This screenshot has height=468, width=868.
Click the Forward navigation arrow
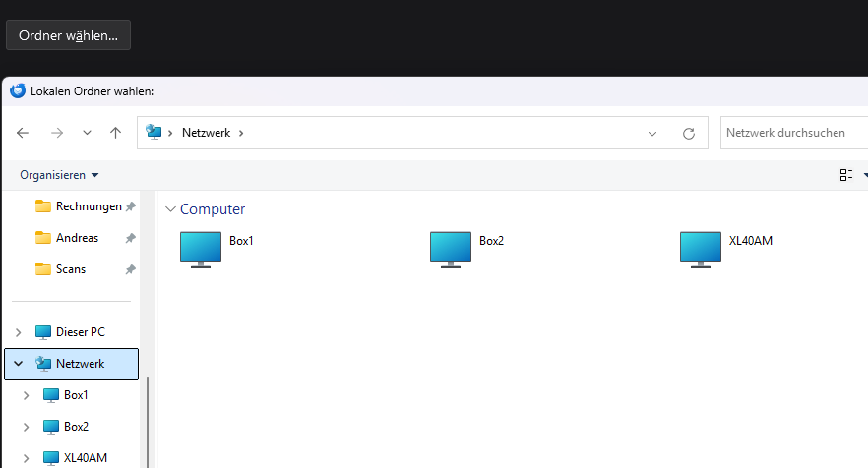(x=57, y=133)
